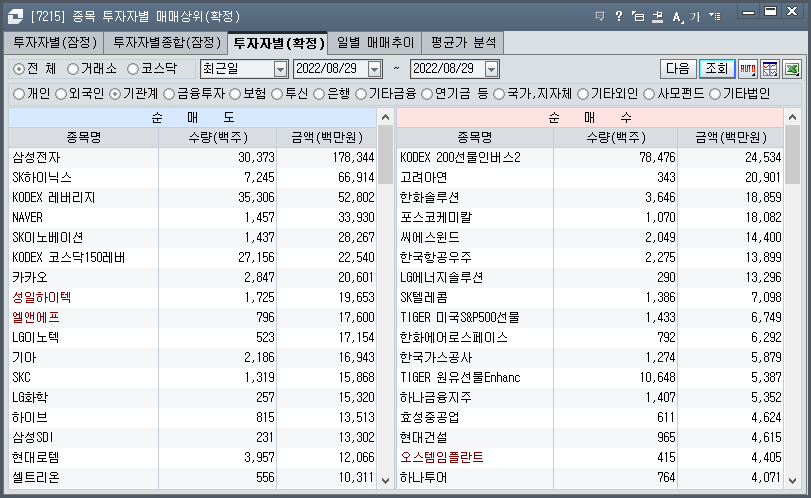
Task: Open the start date calendar dropdown
Action: pos(374,69)
